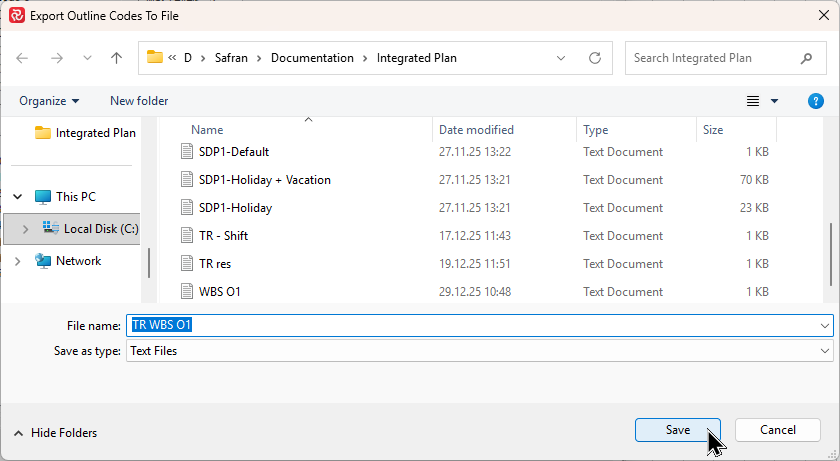The height and width of the screenshot is (461, 840).
Task: Click the Back navigation arrow
Action: tap(22, 58)
